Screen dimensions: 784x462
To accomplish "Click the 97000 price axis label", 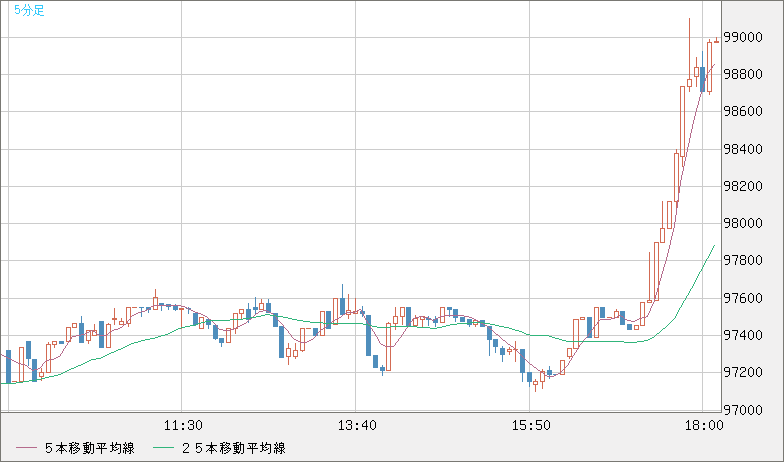I will click(743, 410).
